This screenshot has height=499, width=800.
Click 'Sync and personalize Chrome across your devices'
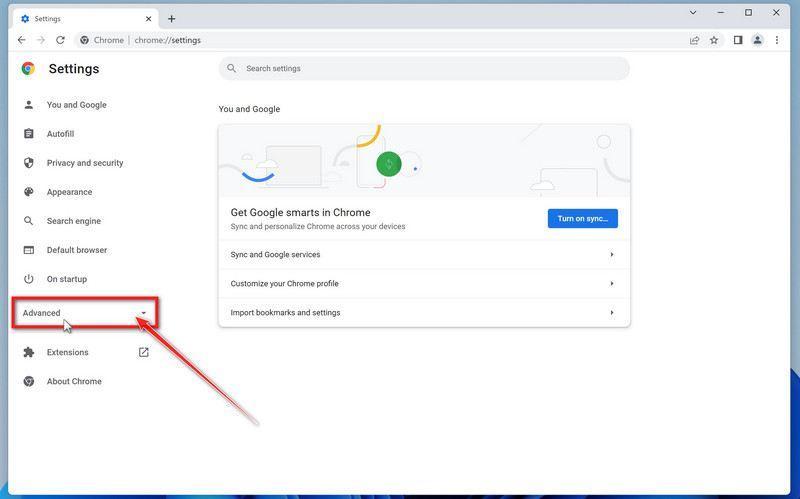pos(318,226)
